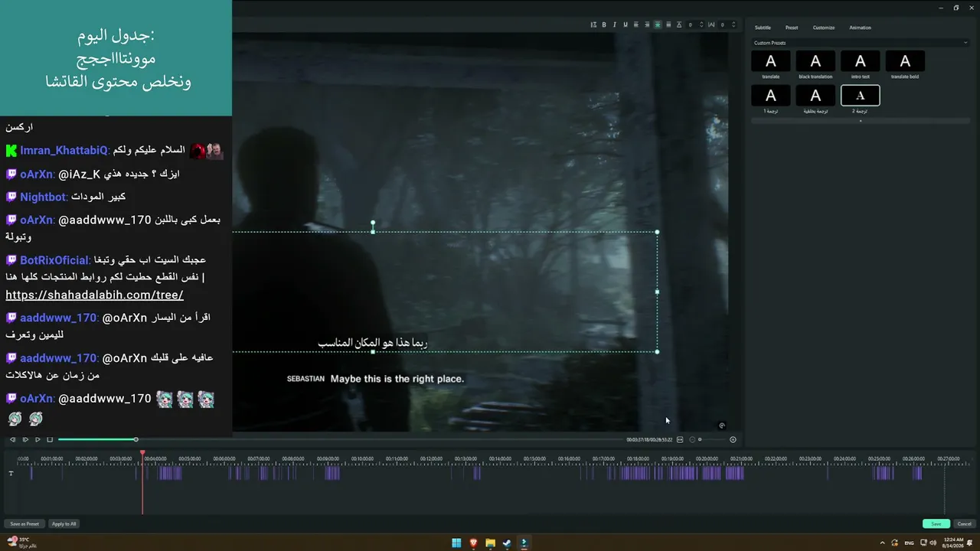Viewport: 980px width, 551px height.
Task: Switch to the Preset tab
Action: click(792, 28)
